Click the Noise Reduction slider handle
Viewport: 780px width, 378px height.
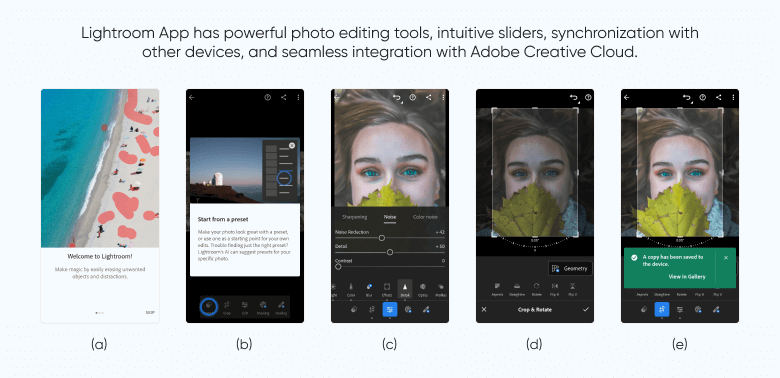pos(382,238)
